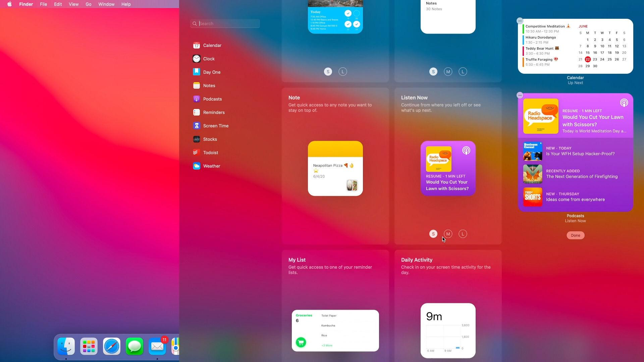Open the Todoist app icon in sidebar

tap(197, 153)
